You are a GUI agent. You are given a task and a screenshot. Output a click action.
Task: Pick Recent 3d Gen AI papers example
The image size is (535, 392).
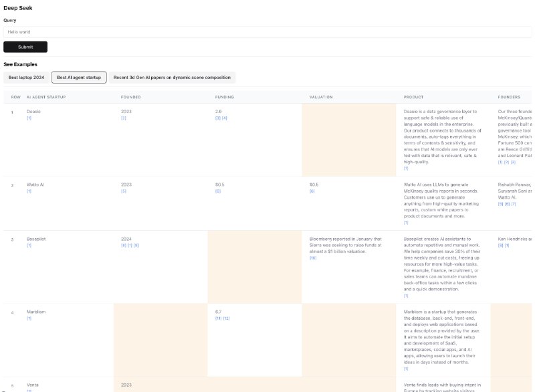pos(172,78)
